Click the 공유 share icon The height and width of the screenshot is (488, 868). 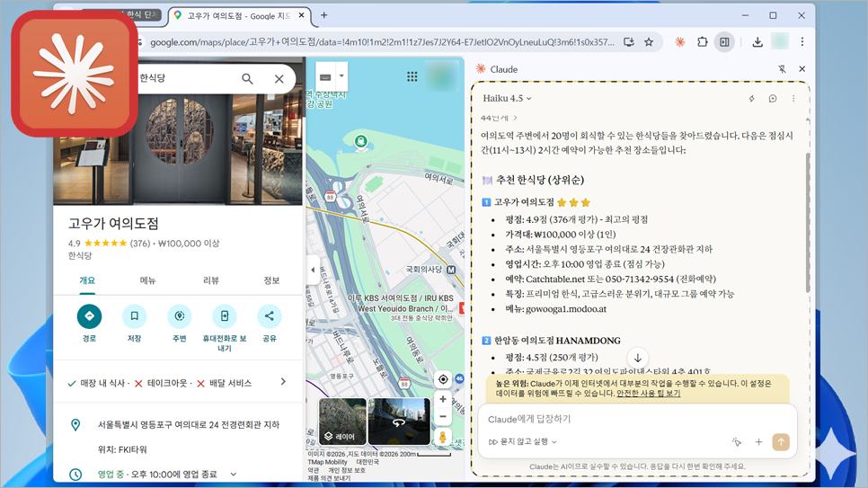point(269,316)
